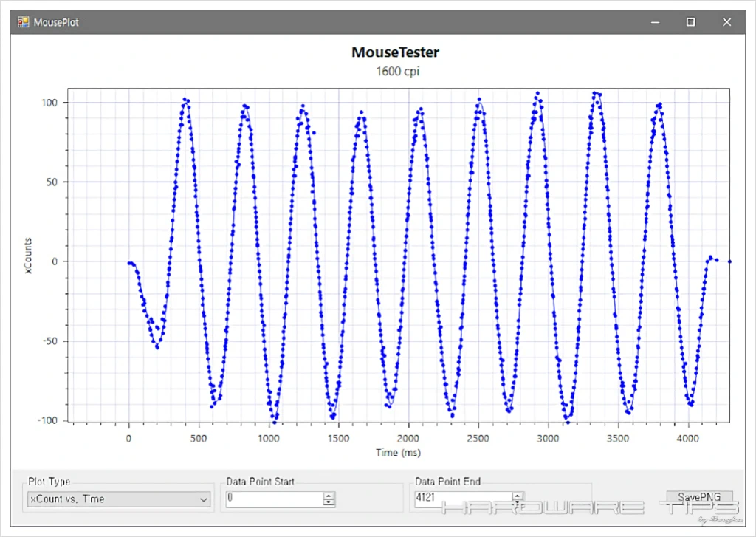Decrease Data Point Start with down arrow
The height and width of the screenshot is (537, 756).
(x=329, y=503)
